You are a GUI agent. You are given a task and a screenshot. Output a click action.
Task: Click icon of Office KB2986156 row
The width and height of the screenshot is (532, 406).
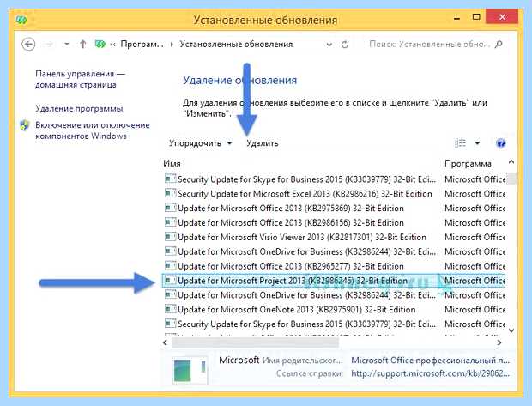tap(170, 222)
